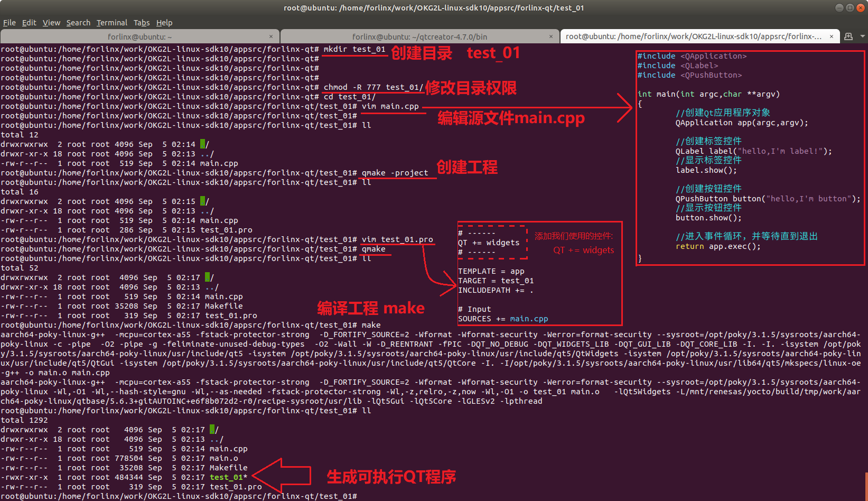Viewport: 868px width, 501px height.
Task: Click the terminal vertical scrollbar thumb
Action: (x=866, y=486)
